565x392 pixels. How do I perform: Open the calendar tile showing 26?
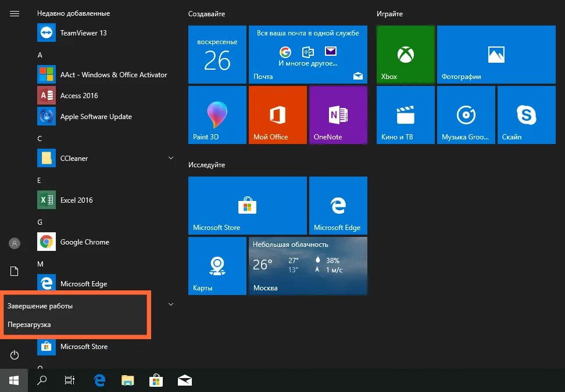pos(217,55)
